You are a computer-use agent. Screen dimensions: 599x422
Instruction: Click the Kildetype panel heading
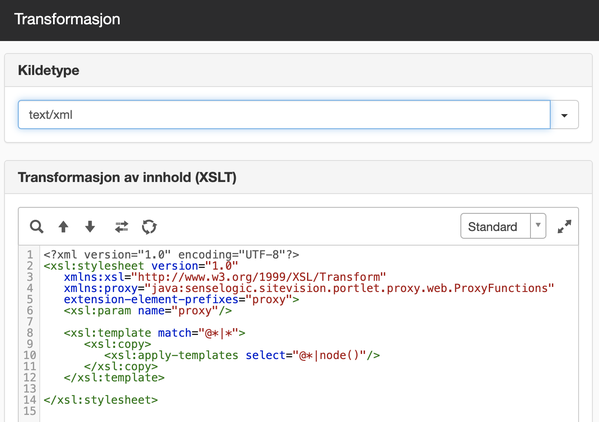pyautogui.click(x=49, y=70)
